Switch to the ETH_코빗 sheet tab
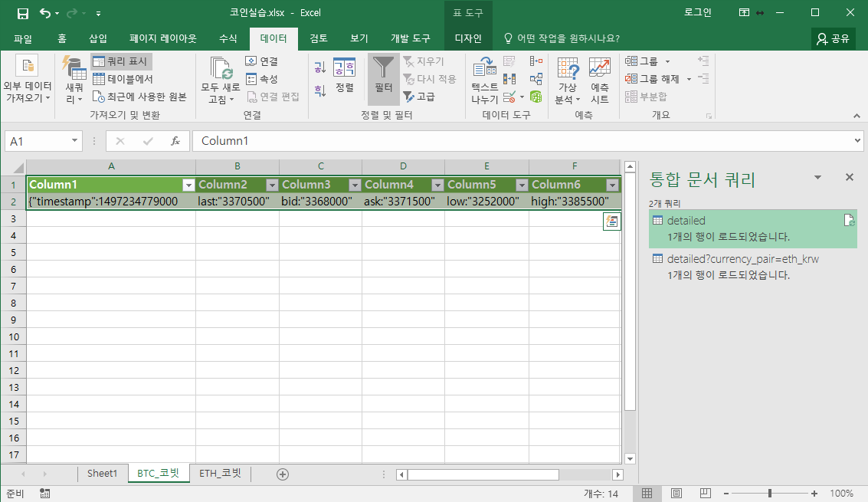This screenshot has height=502, width=868. [221, 473]
